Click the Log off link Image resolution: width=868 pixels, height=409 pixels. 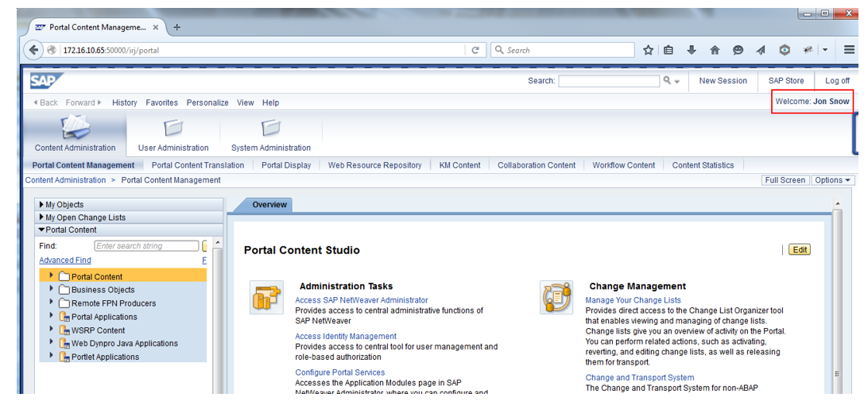click(x=837, y=81)
